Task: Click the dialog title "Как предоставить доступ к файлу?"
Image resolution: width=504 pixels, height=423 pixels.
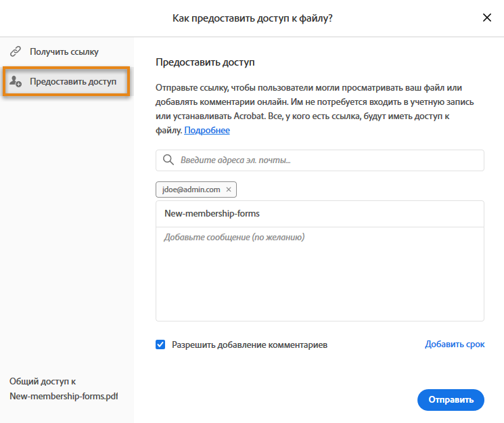Action: pyautogui.click(x=252, y=18)
